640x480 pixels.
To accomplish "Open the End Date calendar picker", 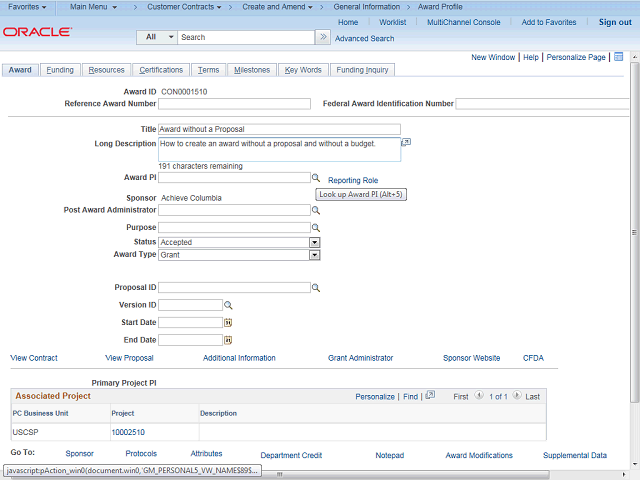I will click(227, 340).
